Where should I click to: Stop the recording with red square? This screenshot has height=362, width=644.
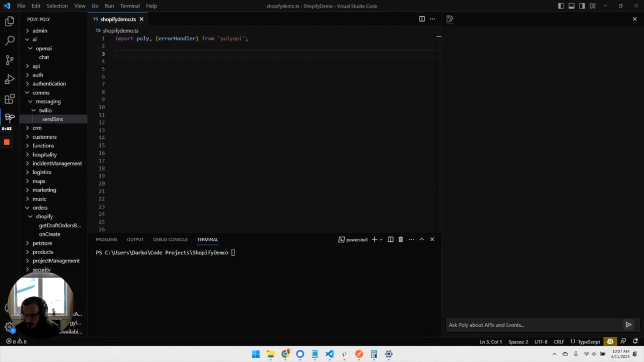(x=7, y=142)
